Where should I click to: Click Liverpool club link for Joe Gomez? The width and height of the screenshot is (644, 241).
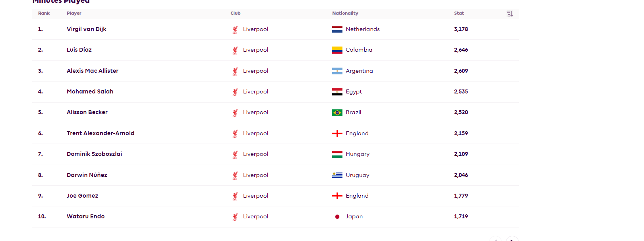click(255, 196)
